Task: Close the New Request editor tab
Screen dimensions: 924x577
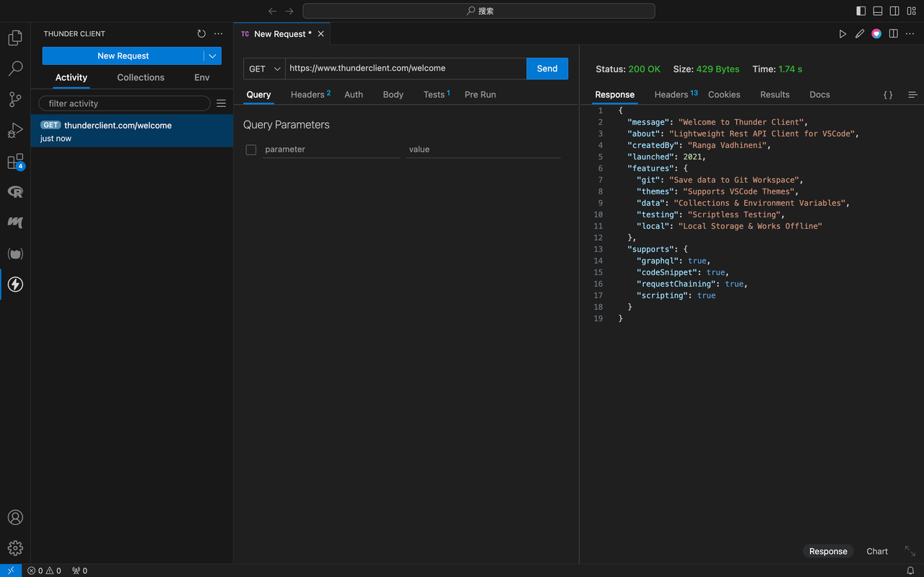Action: click(x=321, y=34)
